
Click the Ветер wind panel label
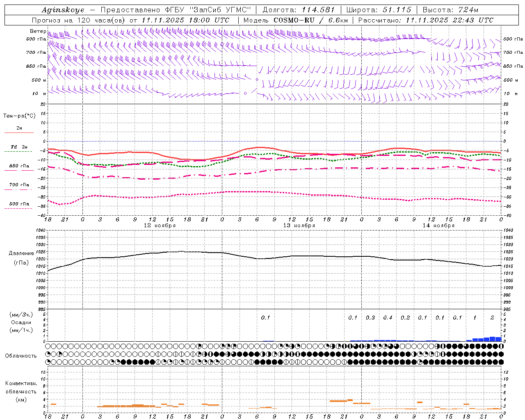(x=38, y=31)
